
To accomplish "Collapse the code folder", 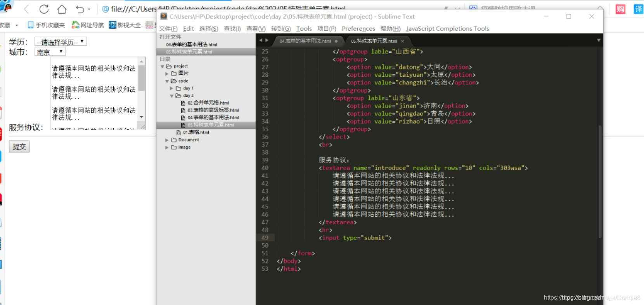I will point(167,81).
